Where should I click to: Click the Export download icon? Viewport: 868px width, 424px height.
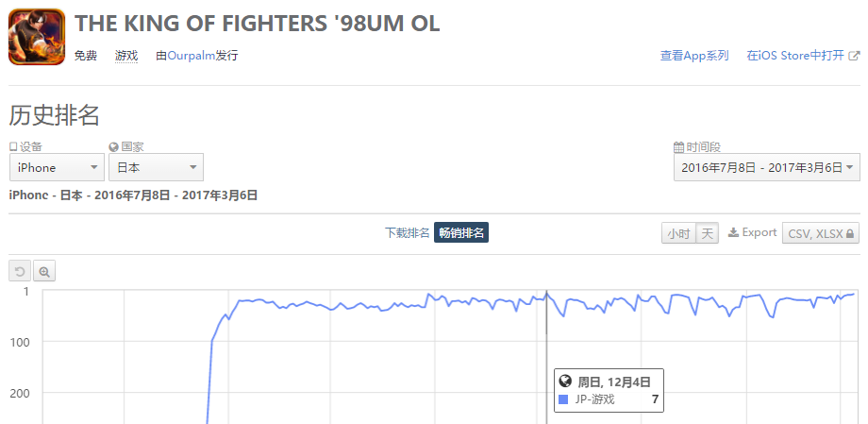pyautogui.click(x=733, y=232)
